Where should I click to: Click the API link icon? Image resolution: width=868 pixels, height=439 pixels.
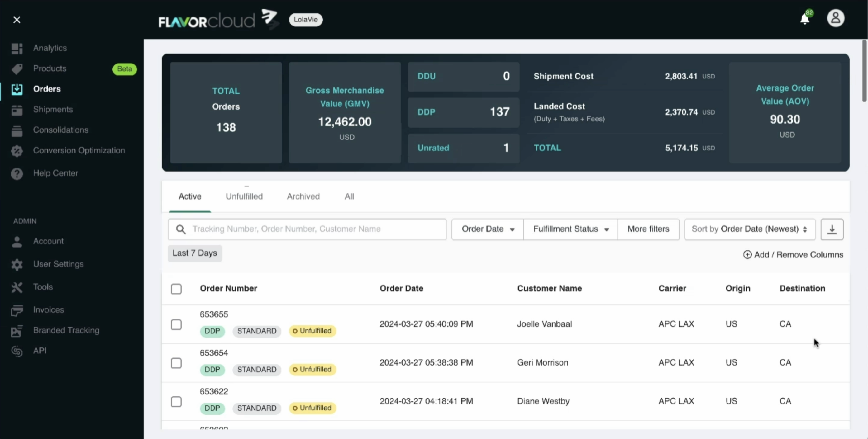pyautogui.click(x=17, y=351)
